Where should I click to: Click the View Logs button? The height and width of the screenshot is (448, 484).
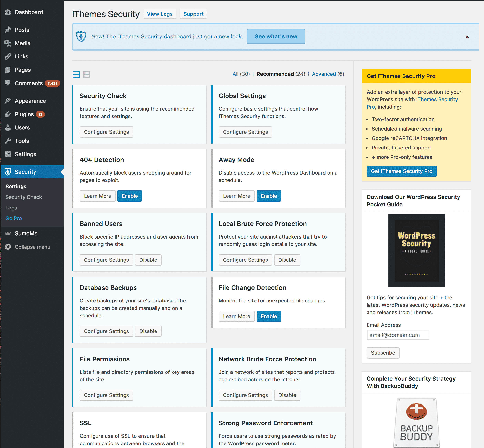tap(159, 14)
